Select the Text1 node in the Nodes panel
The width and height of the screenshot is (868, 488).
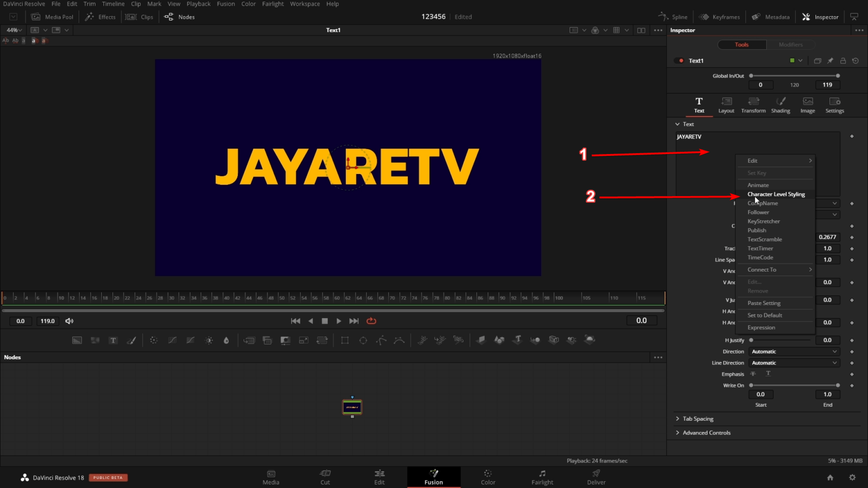pos(352,407)
